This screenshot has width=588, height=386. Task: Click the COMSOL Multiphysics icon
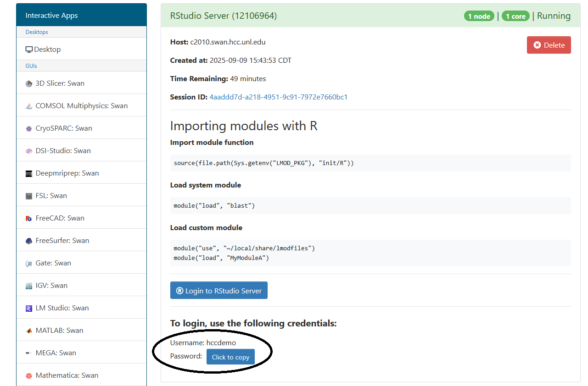pos(29,106)
